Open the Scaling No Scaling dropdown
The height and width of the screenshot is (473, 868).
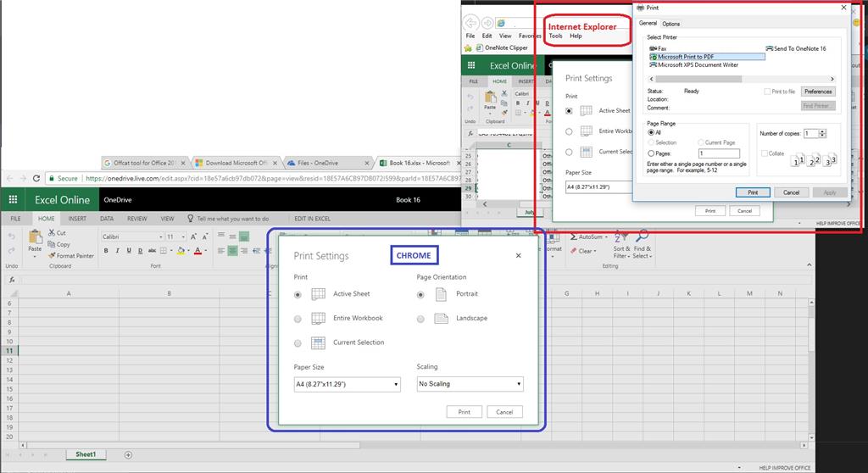pos(470,384)
